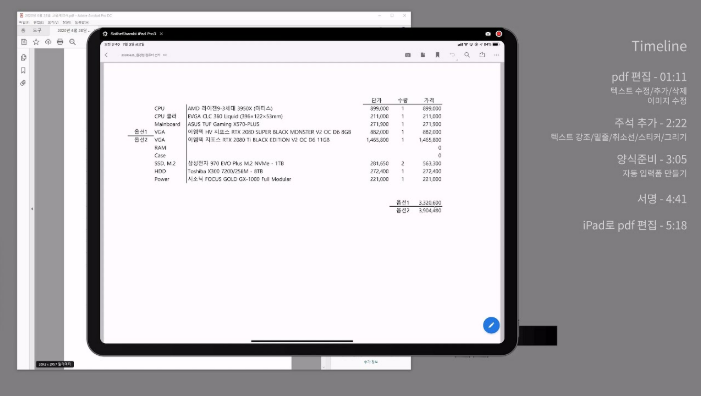Click the red record button above iPad screen
This screenshot has width=701, height=396.
pyautogui.click(x=499, y=34)
